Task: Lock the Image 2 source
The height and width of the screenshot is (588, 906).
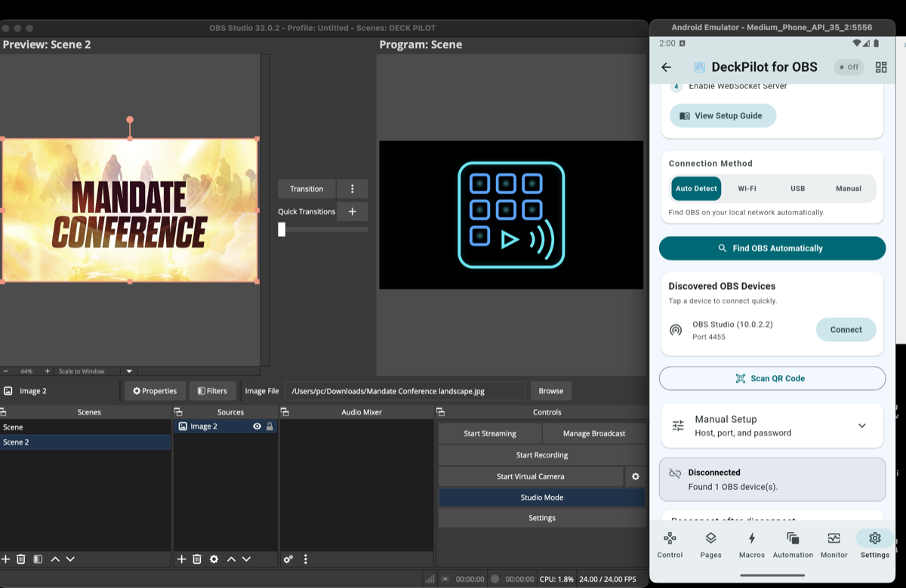Action: tap(270, 426)
